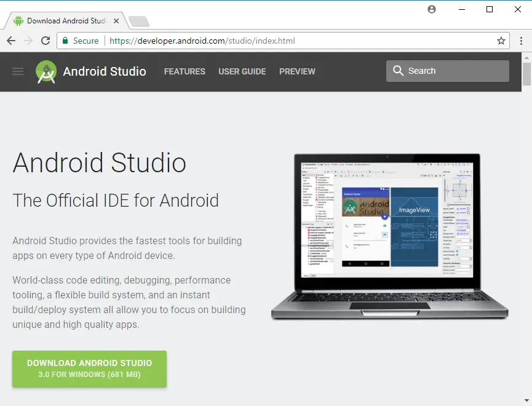
Task: Close the Download Android Studio tab
Action: (x=116, y=21)
